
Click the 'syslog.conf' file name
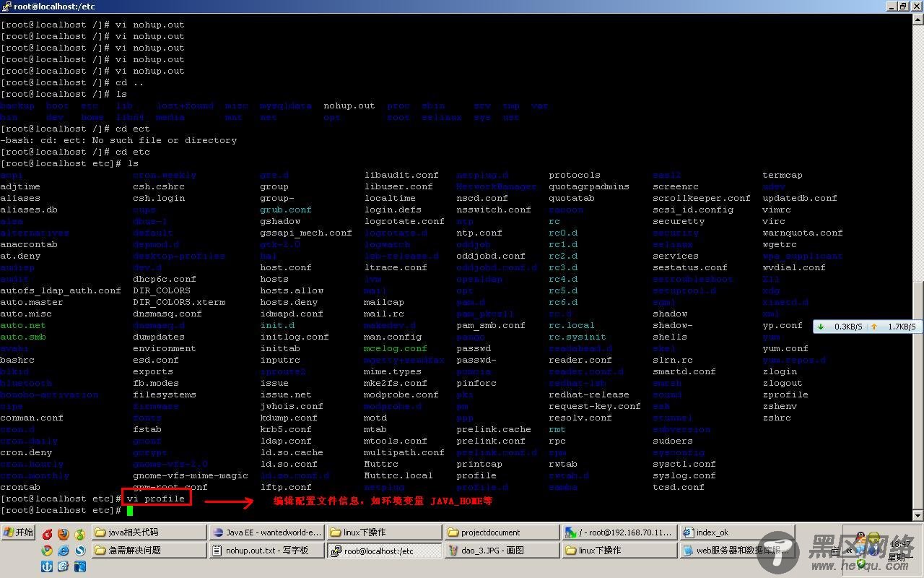coord(684,475)
